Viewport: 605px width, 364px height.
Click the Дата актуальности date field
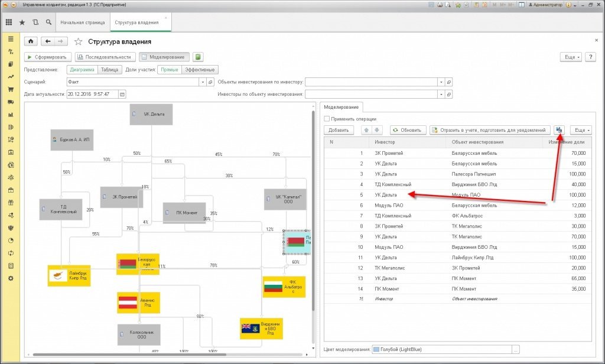pyautogui.click(x=93, y=94)
